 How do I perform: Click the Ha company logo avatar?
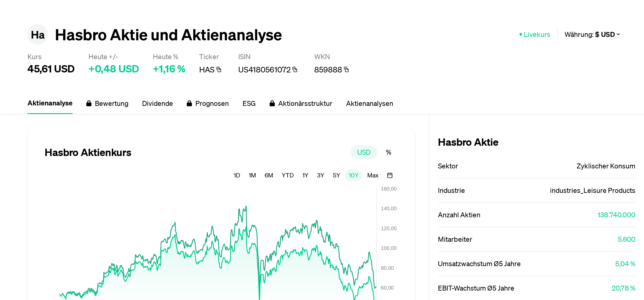(x=38, y=34)
